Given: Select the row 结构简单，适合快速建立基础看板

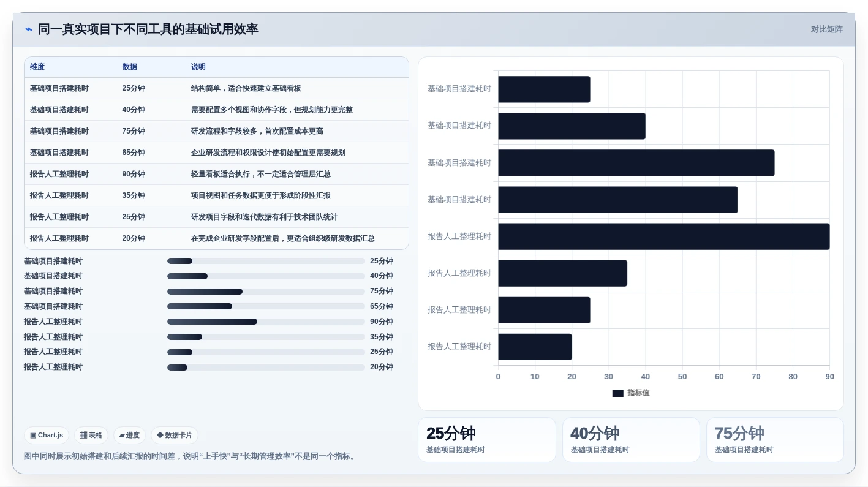Looking at the screenshot, I should coord(216,88).
